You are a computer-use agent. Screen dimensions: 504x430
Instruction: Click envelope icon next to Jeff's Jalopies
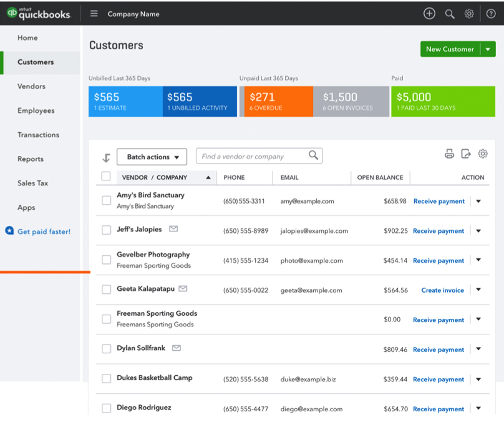[173, 229]
